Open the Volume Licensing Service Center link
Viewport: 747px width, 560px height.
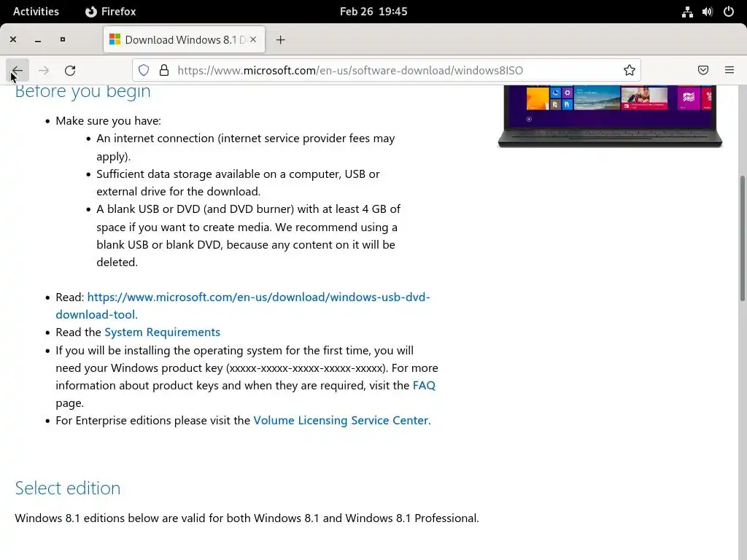click(341, 421)
